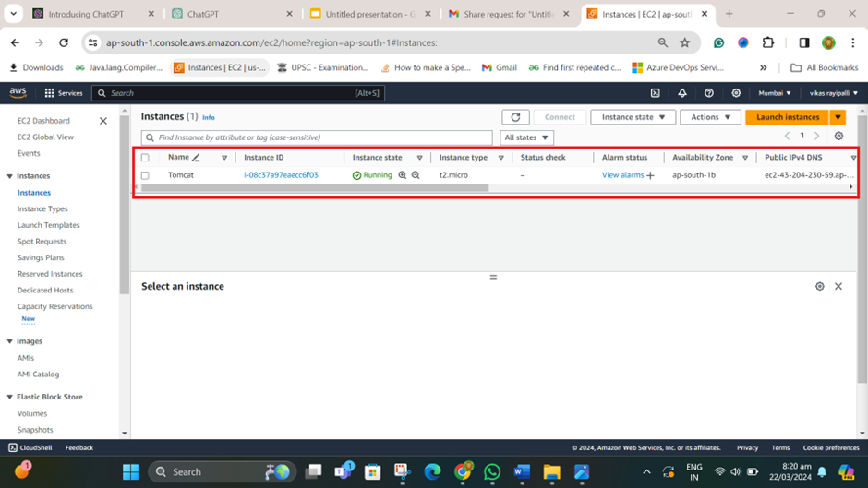Select all instances header checkbox
The width and height of the screenshot is (868, 488).
pos(145,158)
